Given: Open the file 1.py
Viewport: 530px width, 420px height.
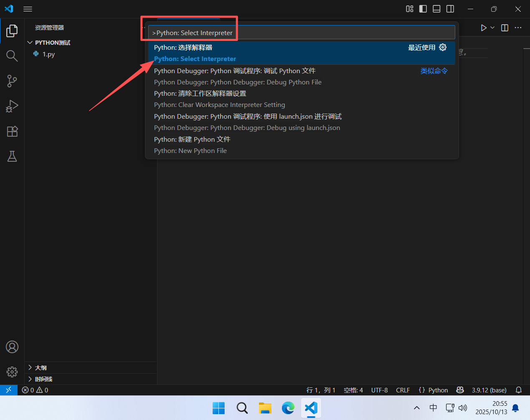Looking at the screenshot, I should coord(91,54).
